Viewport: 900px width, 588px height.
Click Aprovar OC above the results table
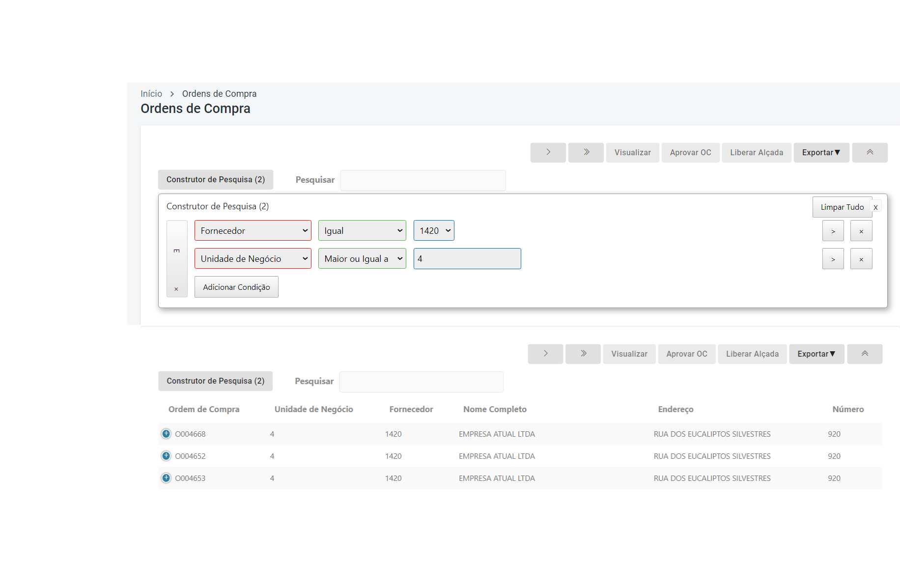[x=687, y=354]
